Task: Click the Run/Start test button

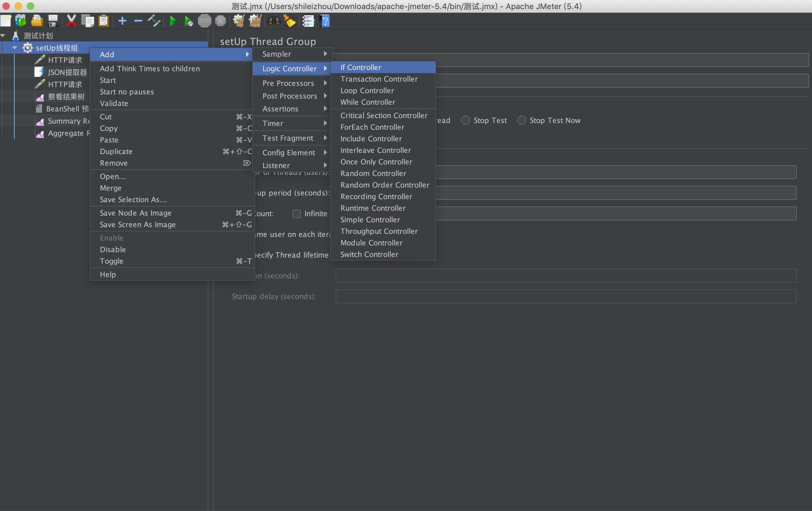Action: [173, 22]
